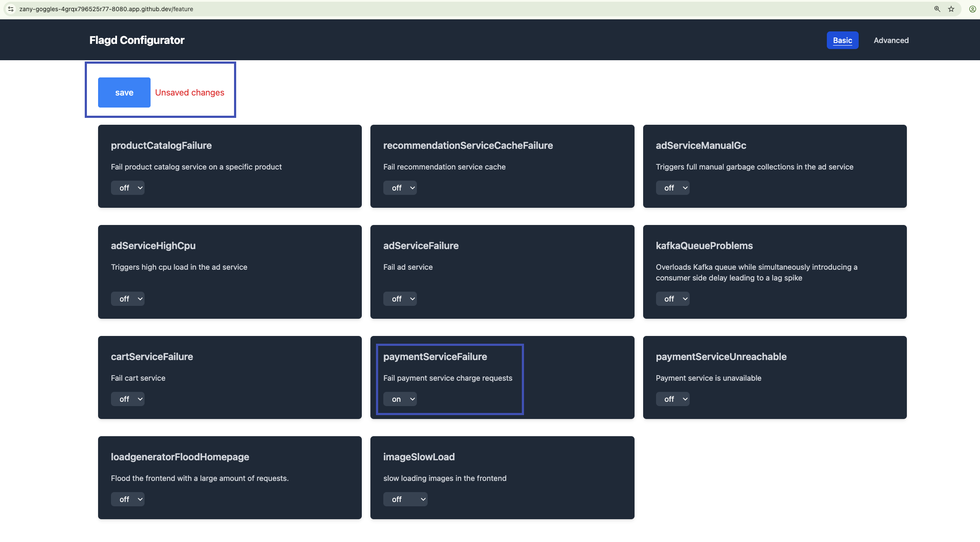980x542 pixels.
Task: Click the 'Fail cart service' description
Action: (138, 378)
